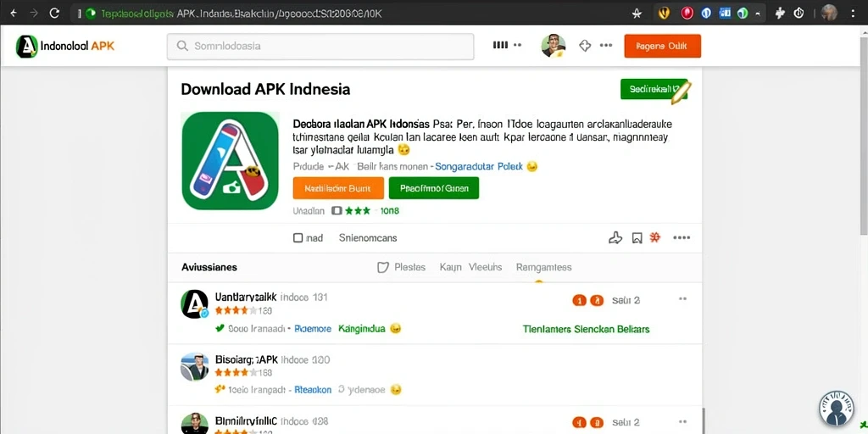
Task: Reload the page with refresh icon
Action: (x=54, y=14)
